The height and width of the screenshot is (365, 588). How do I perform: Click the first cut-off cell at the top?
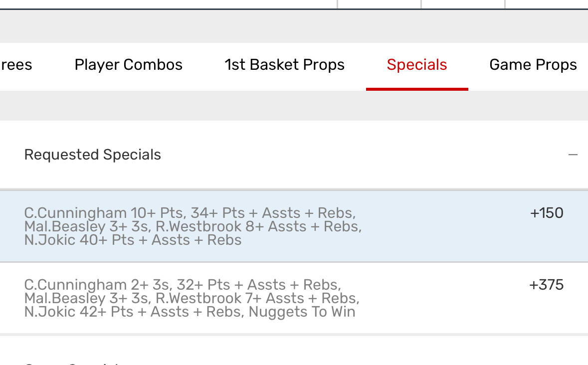coord(379,4)
